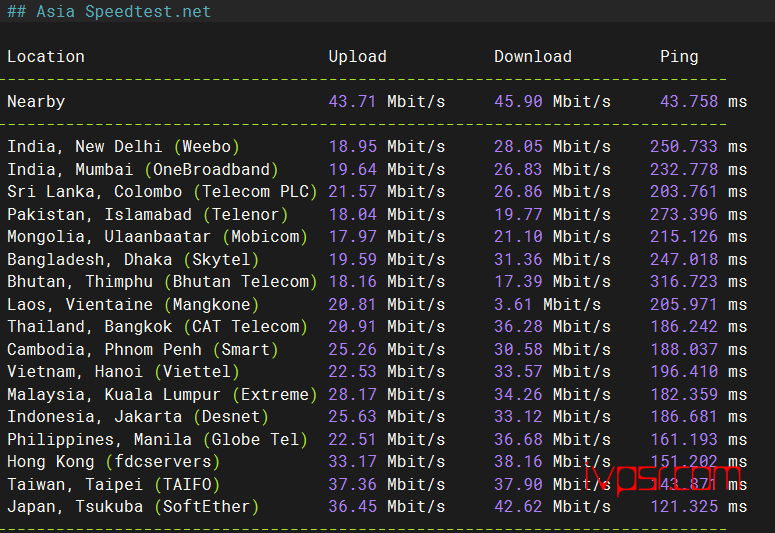This screenshot has height=533, width=775.
Task: Select the 'Upload' column header
Action: coord(357,57)
